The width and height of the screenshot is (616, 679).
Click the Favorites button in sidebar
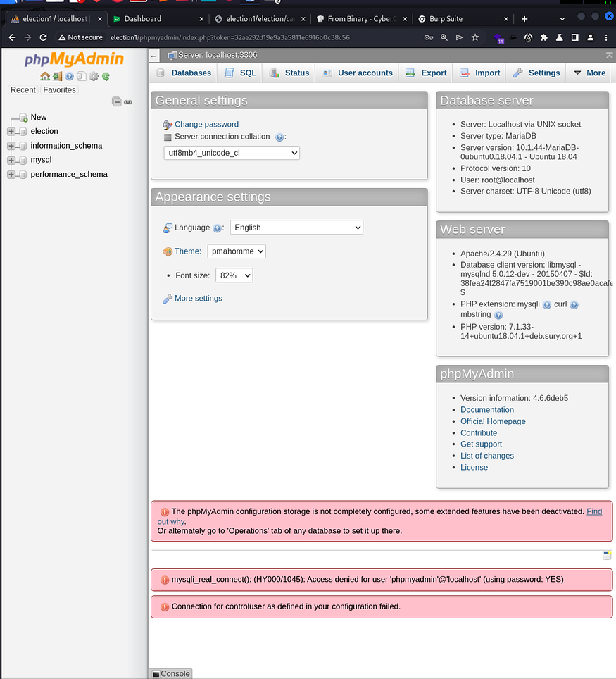[x=59, y=90]
